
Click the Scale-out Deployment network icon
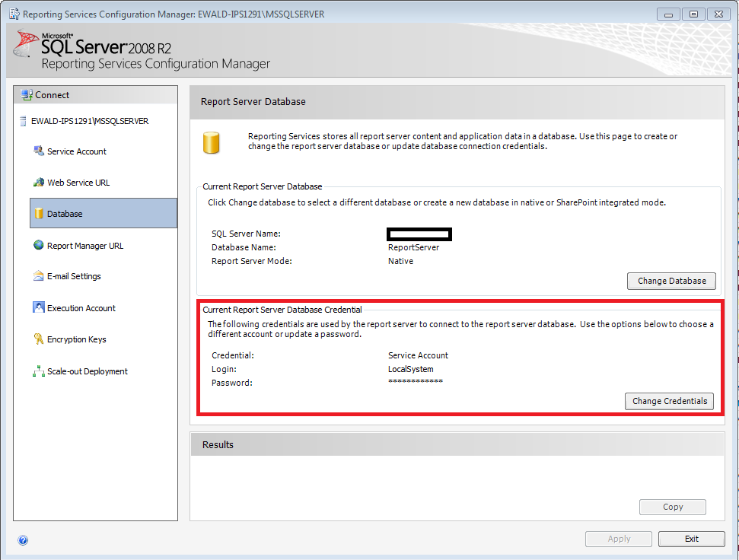click(39, 371)
